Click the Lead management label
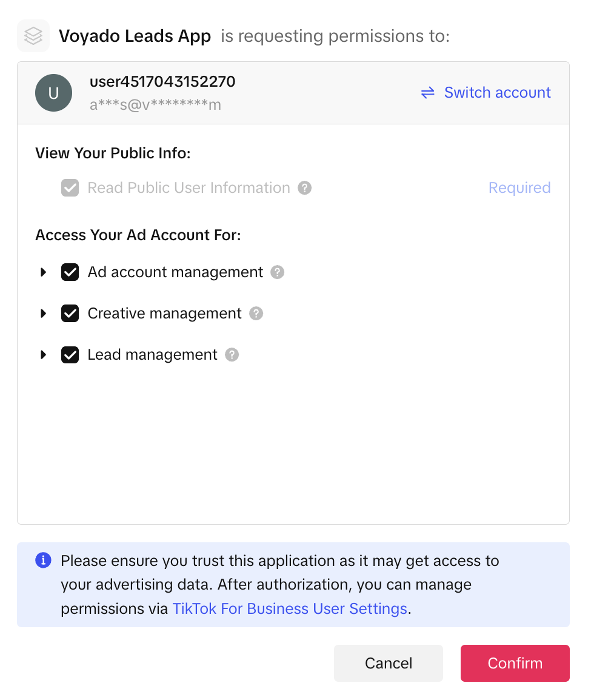611x700 pixels. pyautogui.click(x=153, y=355)
